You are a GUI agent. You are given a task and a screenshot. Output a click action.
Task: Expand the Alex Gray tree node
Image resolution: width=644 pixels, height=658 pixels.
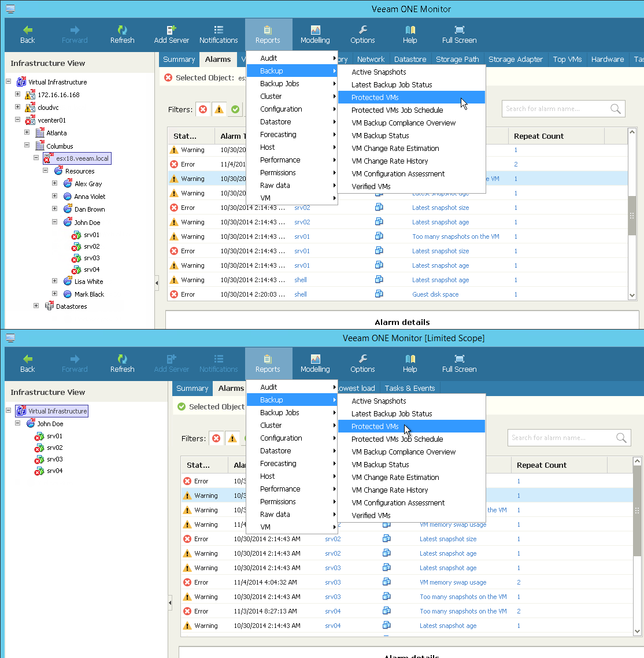click(x=54, y=183)
